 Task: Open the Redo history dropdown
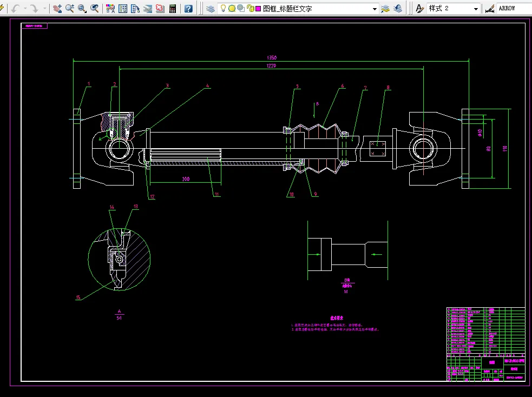click(x=44, y=9)
